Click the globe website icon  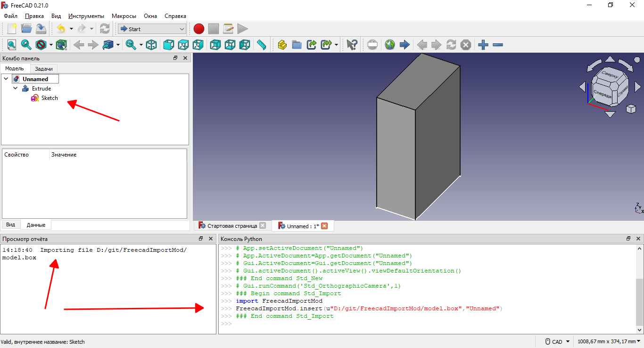[389, 45]
